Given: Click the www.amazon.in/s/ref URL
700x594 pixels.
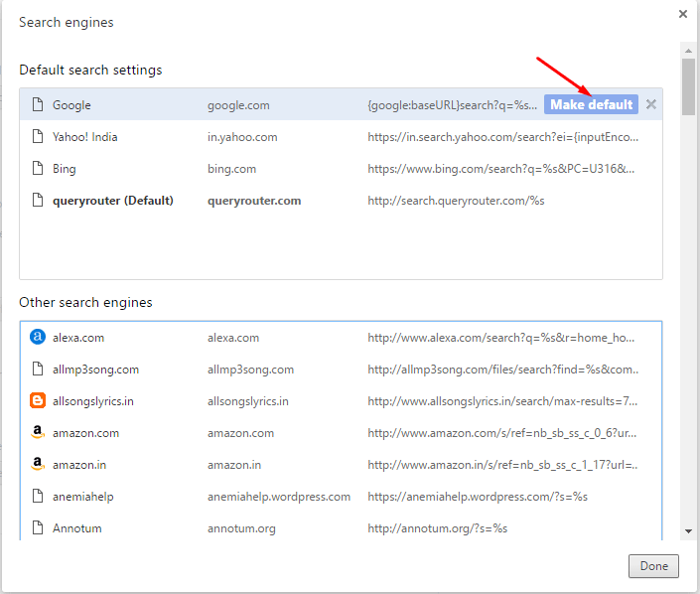Looking at the screenshot, I should 502,465.
